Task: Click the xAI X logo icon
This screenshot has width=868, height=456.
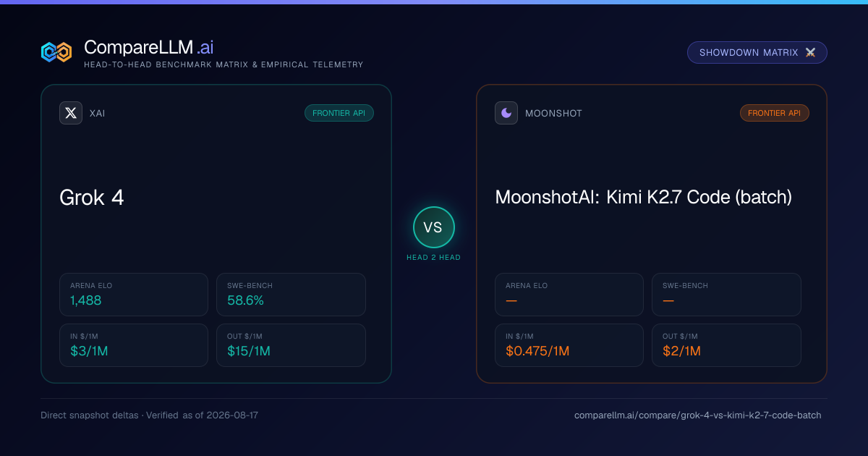Action: click(x=71, y=113)
